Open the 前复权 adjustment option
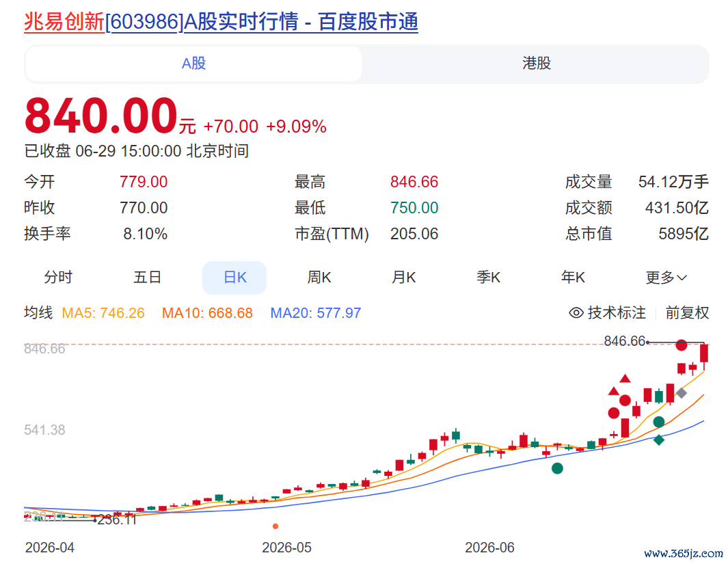Screen dimensions: 728x564 tap(687, 313)
